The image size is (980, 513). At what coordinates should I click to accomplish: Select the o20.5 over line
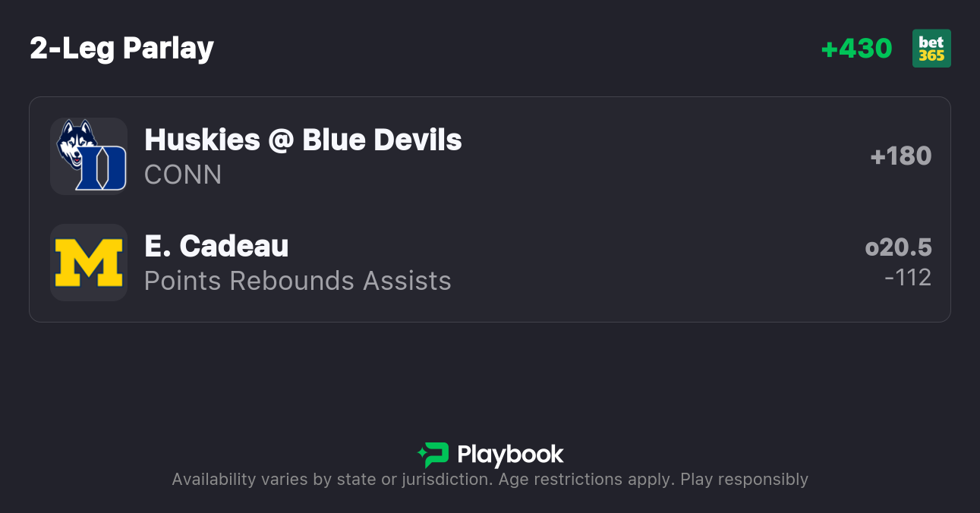tap(898, 247)
